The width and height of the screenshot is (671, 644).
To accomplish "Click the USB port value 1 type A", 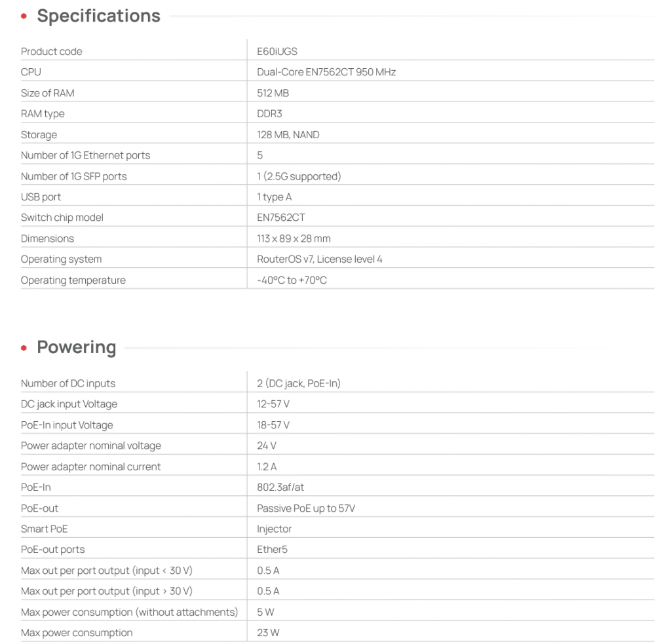I will [x=275, y=197].
